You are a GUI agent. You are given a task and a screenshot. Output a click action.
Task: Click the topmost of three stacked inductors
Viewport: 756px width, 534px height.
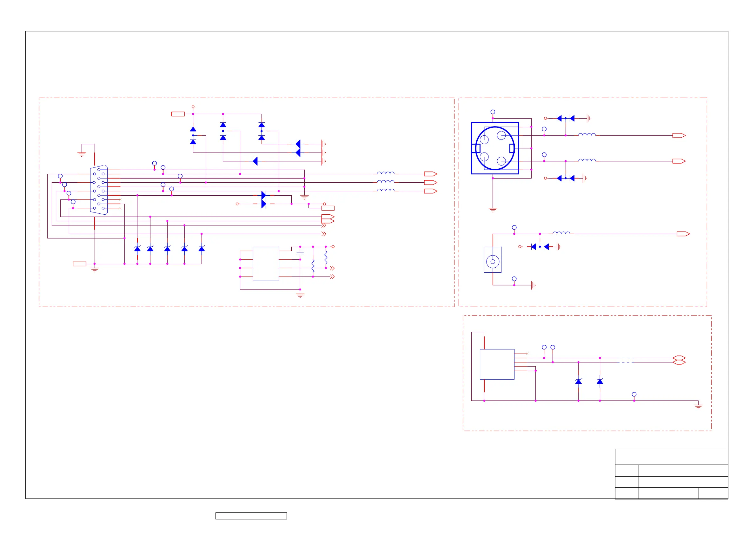(386, 173)
